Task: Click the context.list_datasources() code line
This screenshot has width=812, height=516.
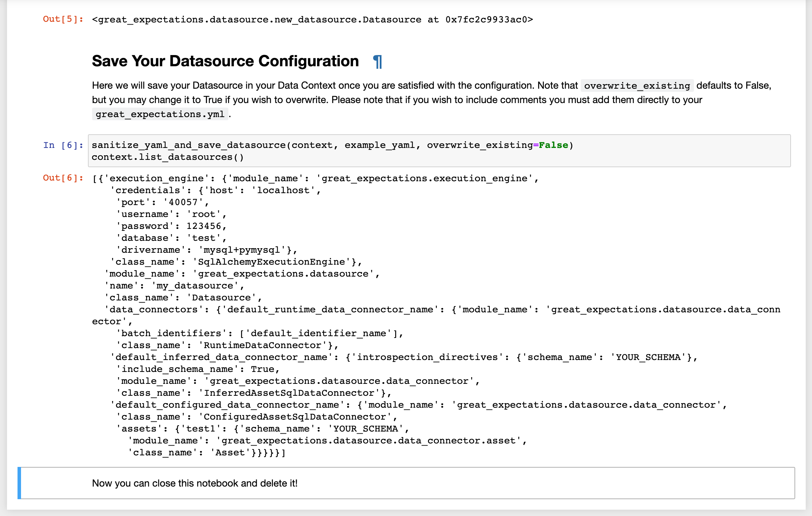Action: point(167,157)
